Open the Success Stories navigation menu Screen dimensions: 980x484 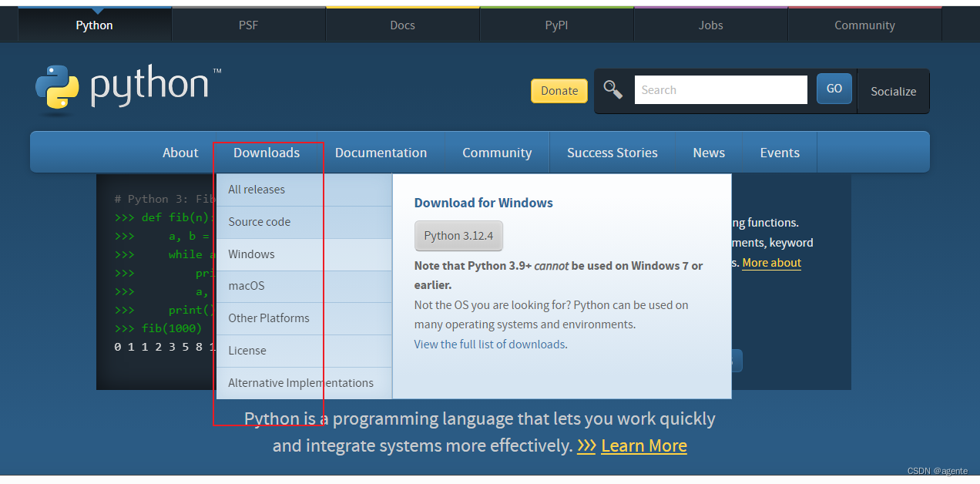(612, 153)
